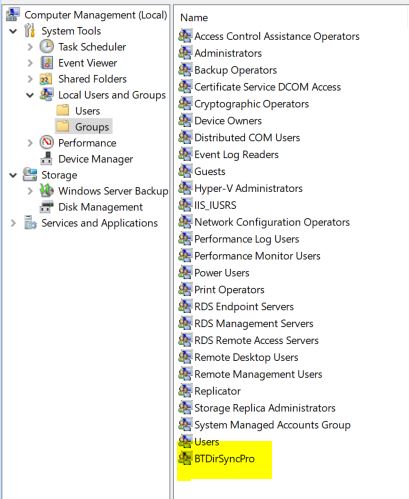
Task: Sort by the Name column header
Action: 194,18
